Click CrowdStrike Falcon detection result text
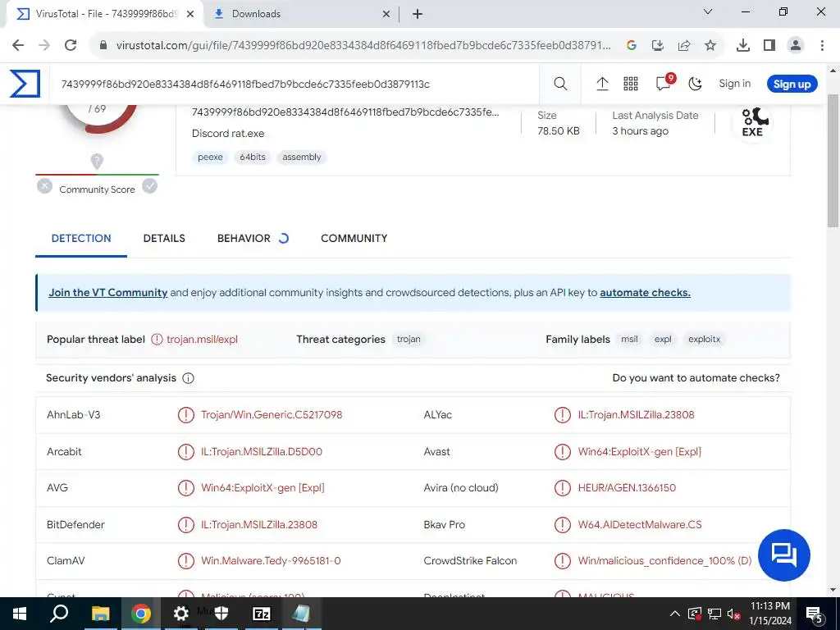The width and height of the screenshot is (840, 630). [664, 561]
